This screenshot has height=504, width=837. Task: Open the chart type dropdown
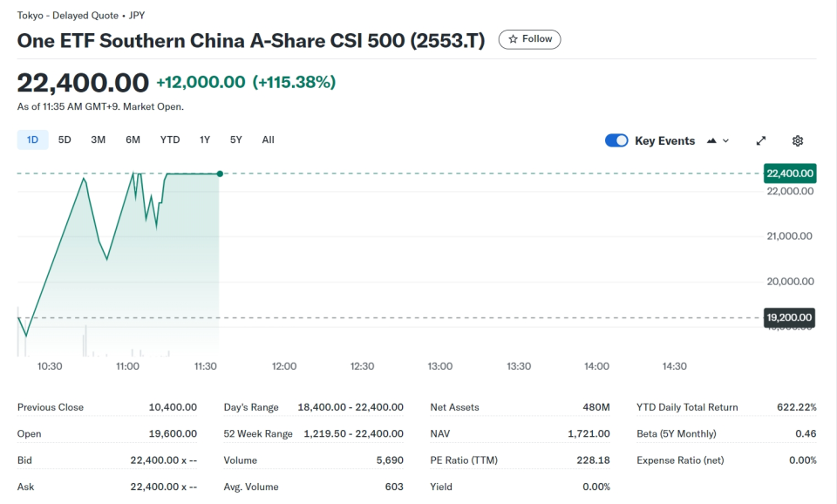tap(718, 140)
